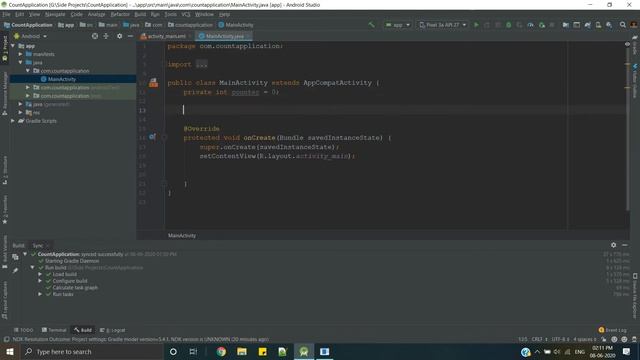
Task: Click the collapse-all icon in Project panel
Action: (106, 36)
